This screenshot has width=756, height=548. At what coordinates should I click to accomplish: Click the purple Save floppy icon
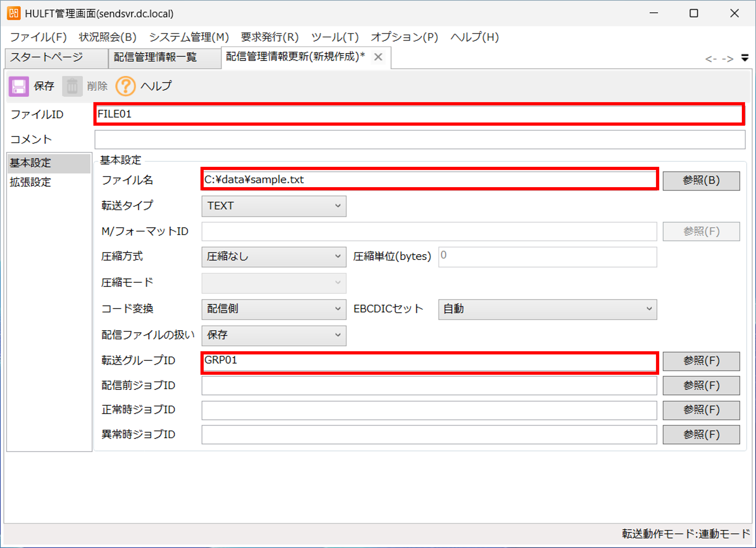pyautogui.click(x=19, y=86)
